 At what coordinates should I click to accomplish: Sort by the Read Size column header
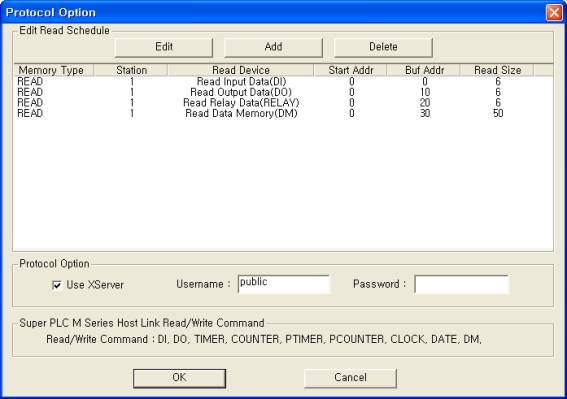point(497,70)
